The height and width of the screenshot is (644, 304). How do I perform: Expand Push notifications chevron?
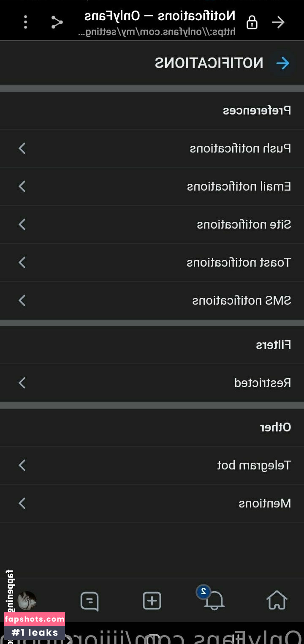[22, 148]
